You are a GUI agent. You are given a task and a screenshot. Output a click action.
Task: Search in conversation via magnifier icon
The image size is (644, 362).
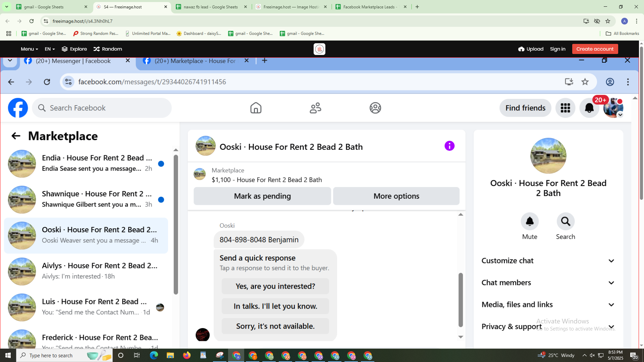pos(566,222)
